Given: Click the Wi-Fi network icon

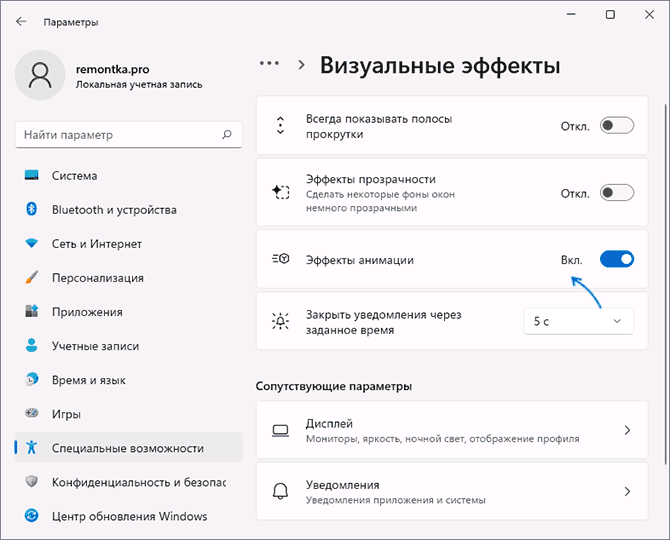Looking at the screenshot, I should (x=32, y=244).
